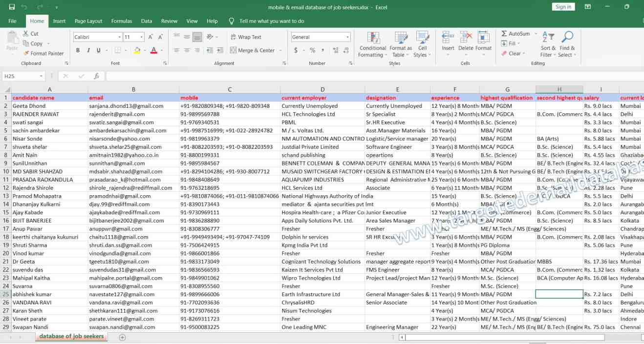
Task: Click the Sign in button
Action: pos(563,7)
